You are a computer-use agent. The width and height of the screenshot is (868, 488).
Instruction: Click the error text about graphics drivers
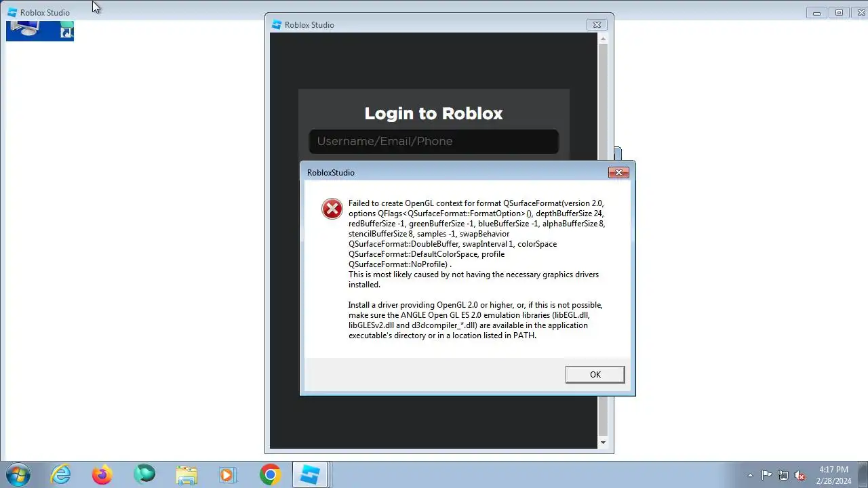pyautogui.click(x=473, y=279)
